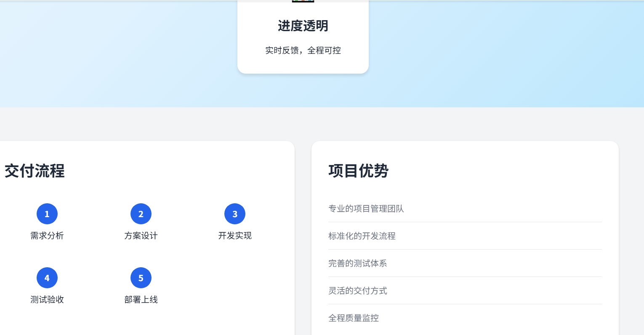The image size is (644, 335).
Task: Select the 开发实现 step label
Action: (235, 236)
